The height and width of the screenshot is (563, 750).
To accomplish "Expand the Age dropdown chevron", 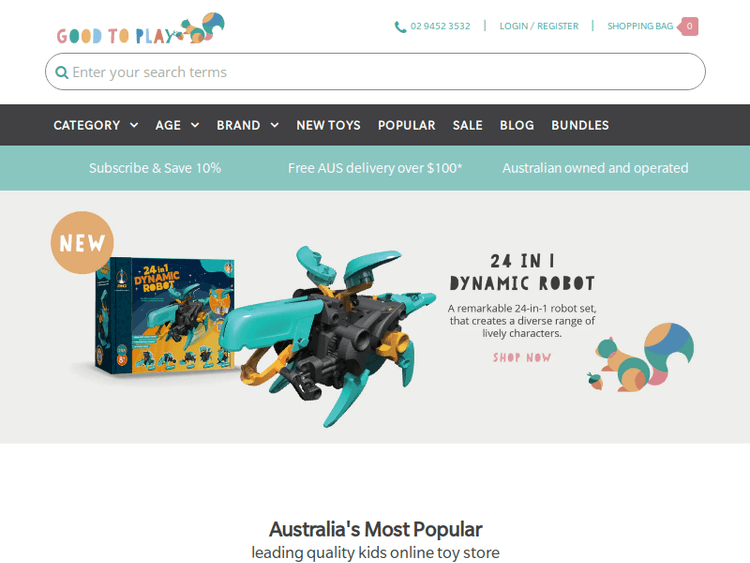I will tap(195, 125).
